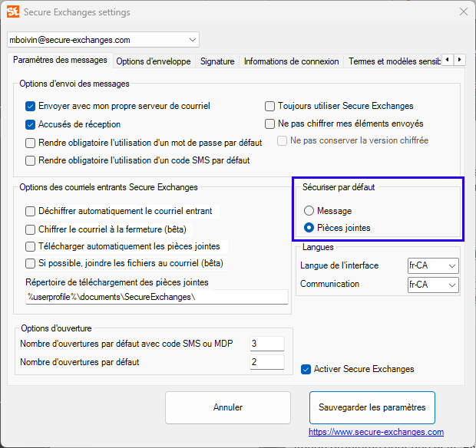Open the Communication language dropdown
476x448 pixels.
(433, 285)
